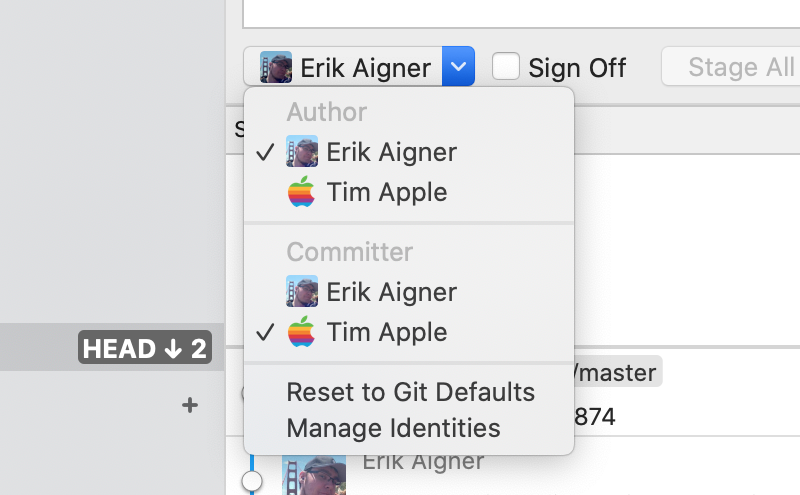This screenshot has width=800, height=495.
Task: Select the master branch label
Action: pos(617,374)
